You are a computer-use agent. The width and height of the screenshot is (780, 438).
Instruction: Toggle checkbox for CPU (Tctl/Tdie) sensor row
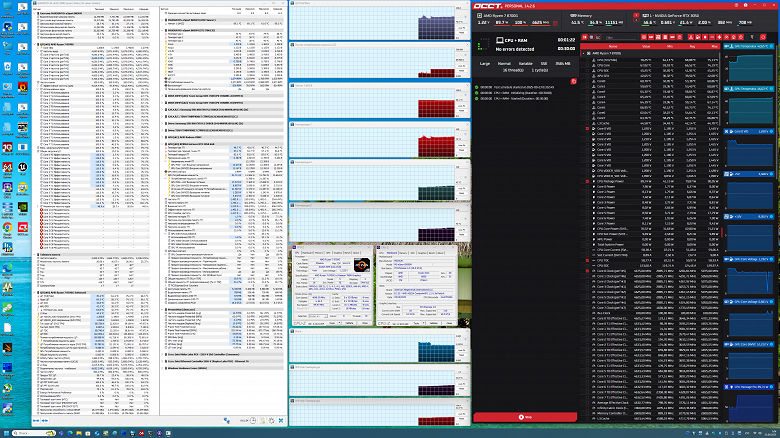click(586, 58)
